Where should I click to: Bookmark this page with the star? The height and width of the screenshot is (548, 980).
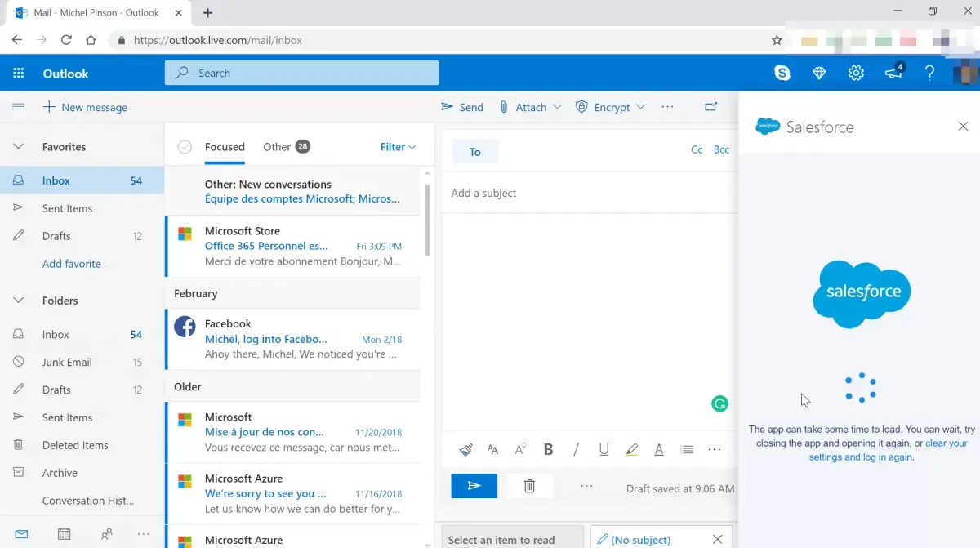pos(777,40)
